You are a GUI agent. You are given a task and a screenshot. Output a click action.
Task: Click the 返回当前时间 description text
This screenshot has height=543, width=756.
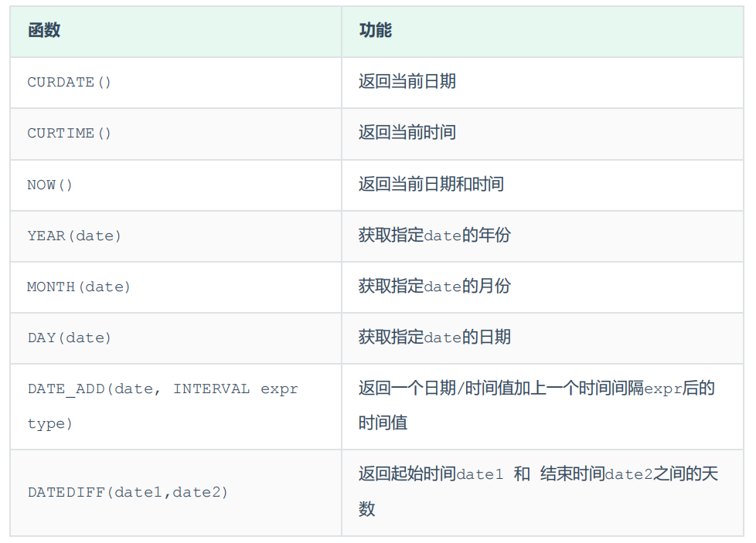tap(407, 132)
